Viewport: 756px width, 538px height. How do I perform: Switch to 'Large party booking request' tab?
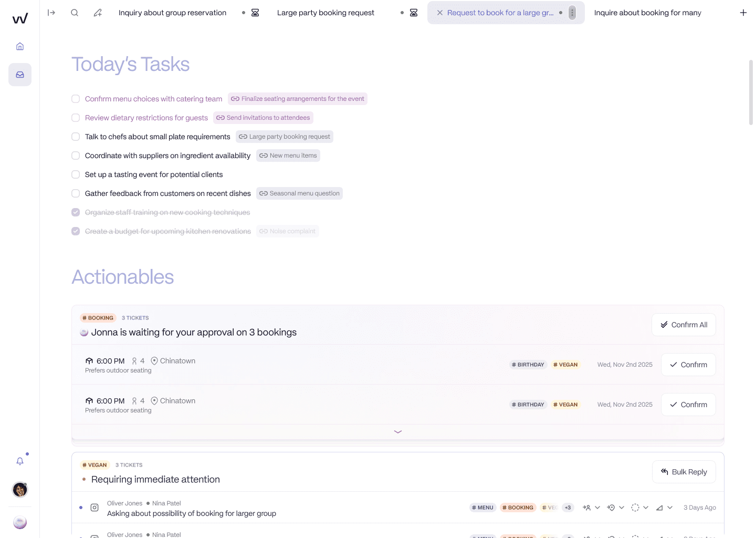(325, 13)
